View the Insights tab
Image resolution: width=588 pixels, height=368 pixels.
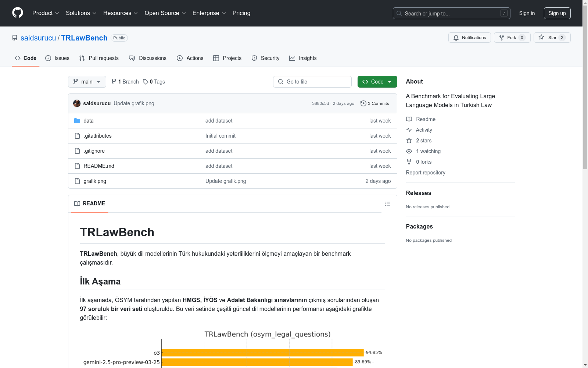(303, 58)
